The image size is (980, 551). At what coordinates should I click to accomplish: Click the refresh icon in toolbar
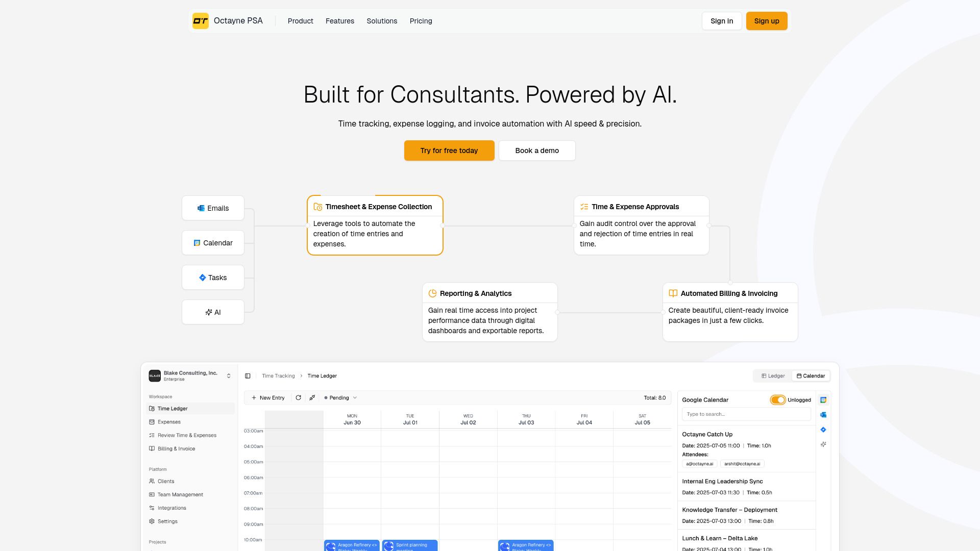tap(299, 398)
